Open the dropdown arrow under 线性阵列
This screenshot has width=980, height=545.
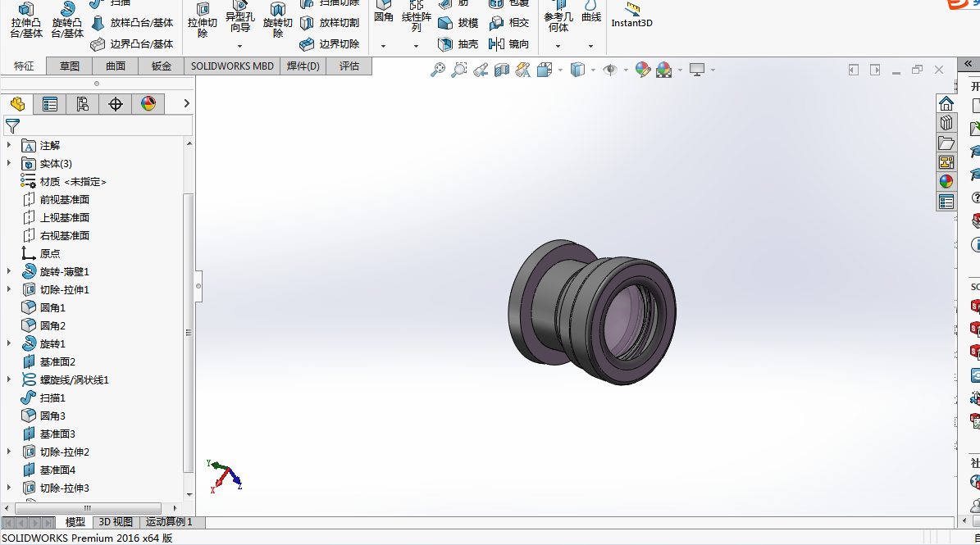point(416,46)
